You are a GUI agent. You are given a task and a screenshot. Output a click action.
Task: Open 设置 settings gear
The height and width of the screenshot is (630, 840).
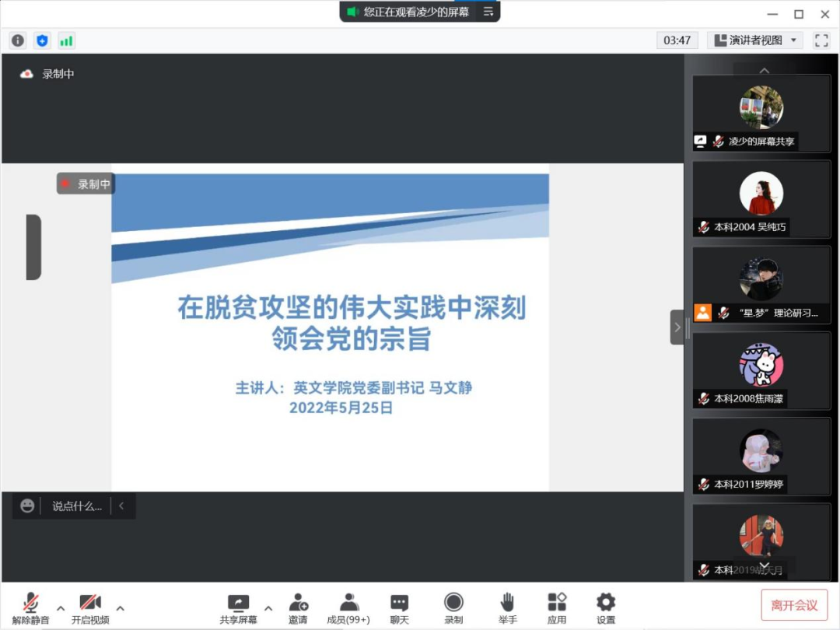606,608
